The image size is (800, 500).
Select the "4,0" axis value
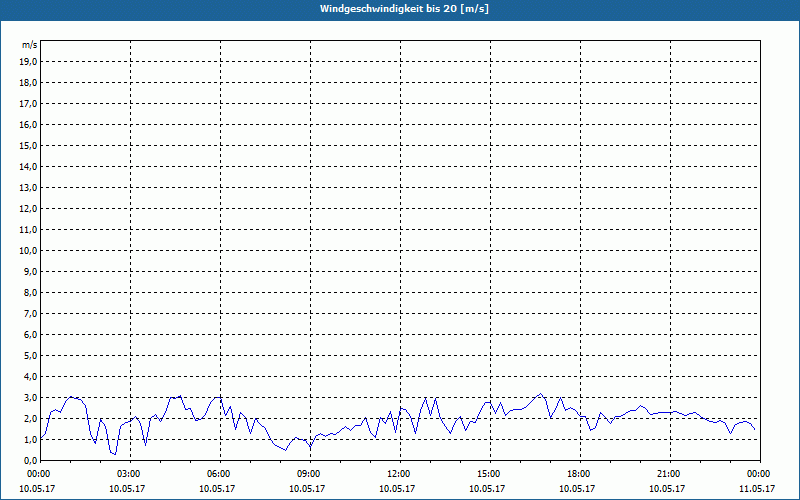pos(30,377)
